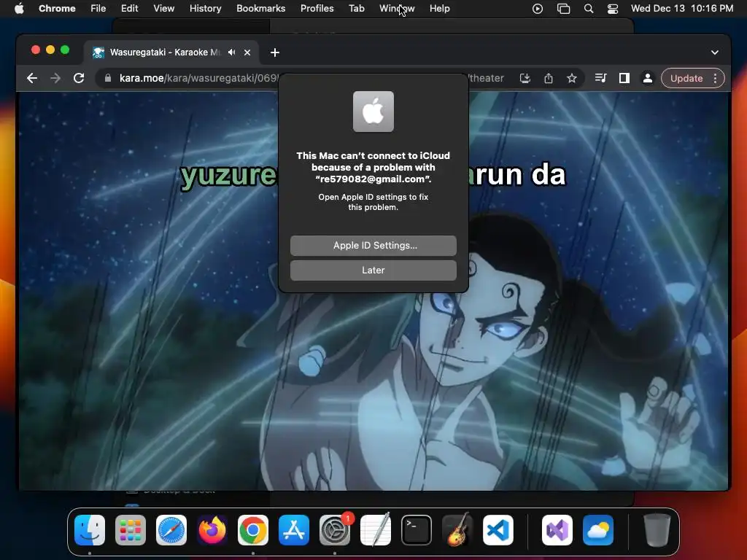
Task: Launch GarageBand from the Dock
Action: [x=457, y=530]
